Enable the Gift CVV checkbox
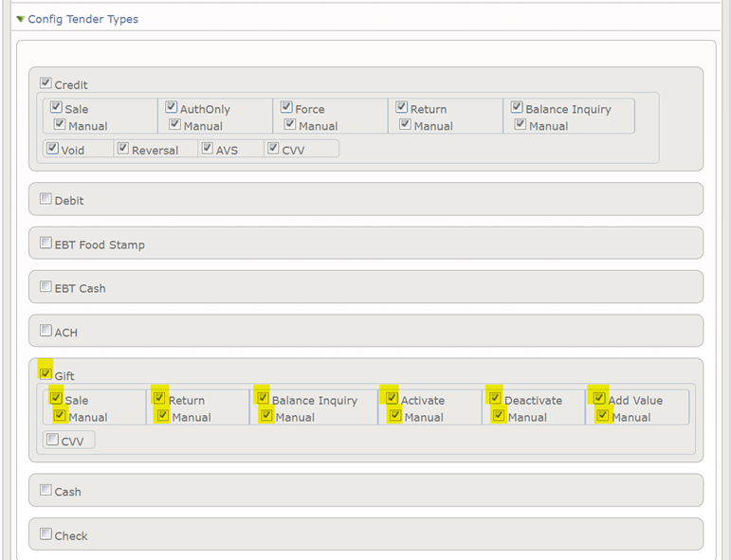 [52, 440]
